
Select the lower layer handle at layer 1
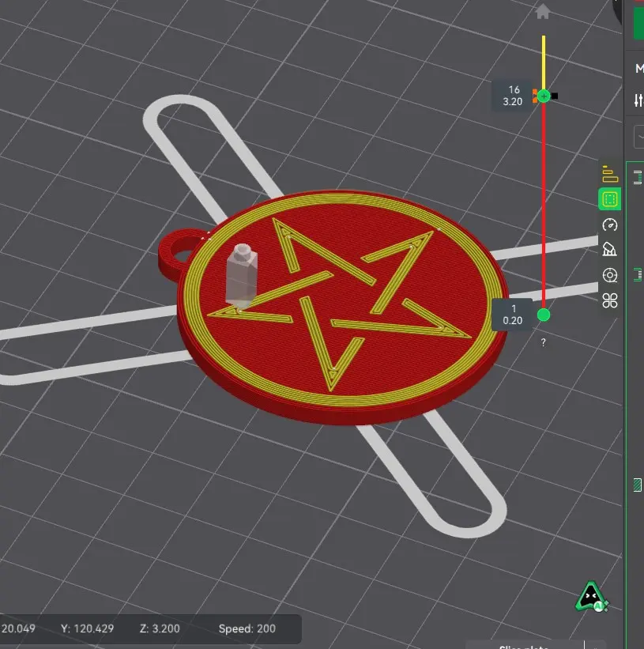tap(544, 315)
